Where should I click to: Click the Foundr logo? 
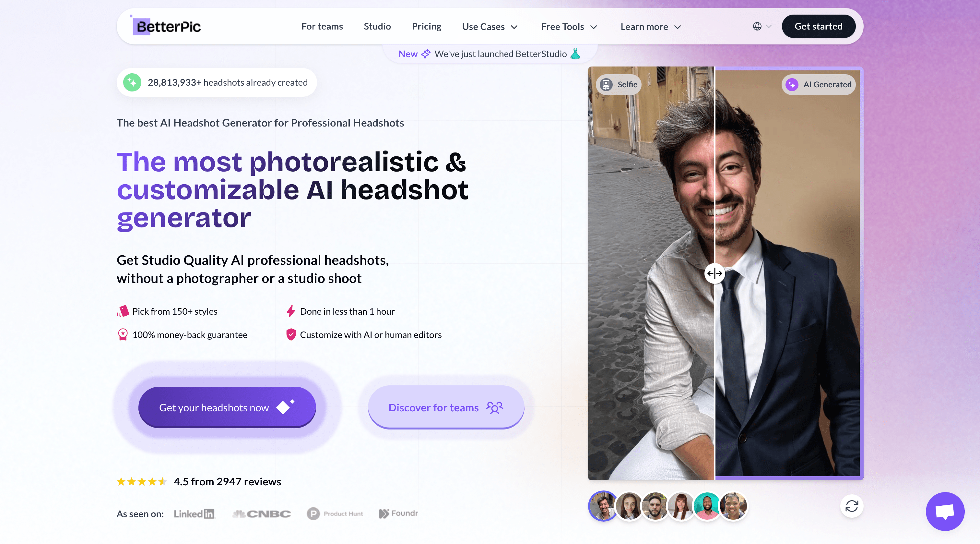(398, 513)
